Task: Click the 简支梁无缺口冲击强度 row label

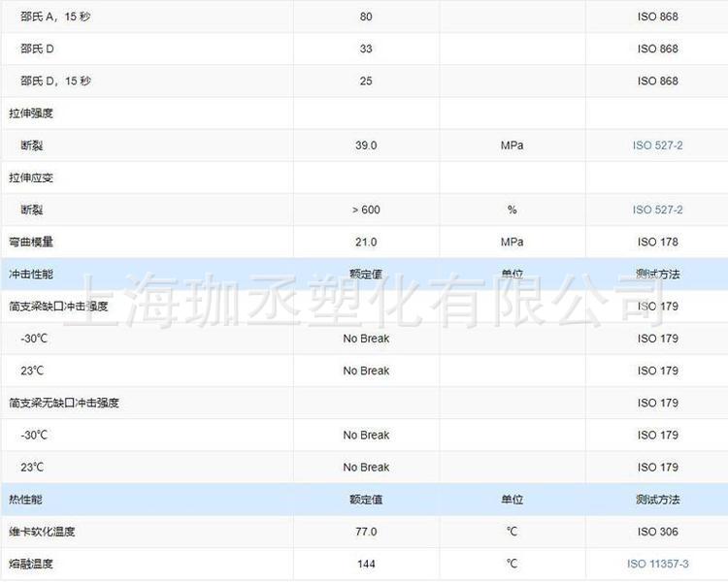Action: pos(64,403)
